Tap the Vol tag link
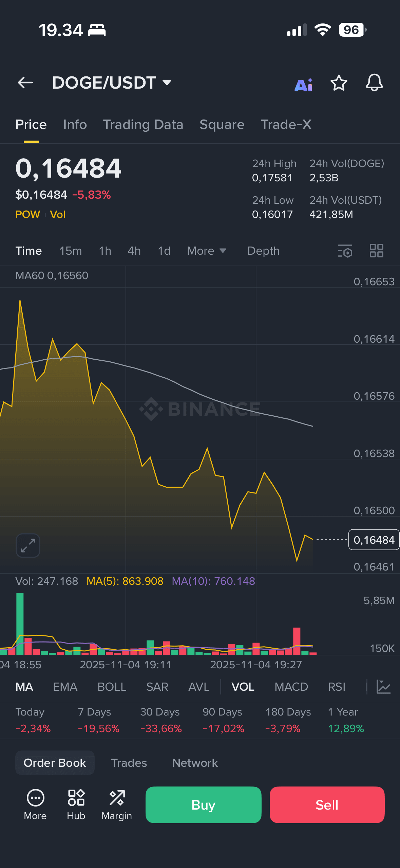The width and height of the screenshot is (400, 868). [x=58, y=214]
